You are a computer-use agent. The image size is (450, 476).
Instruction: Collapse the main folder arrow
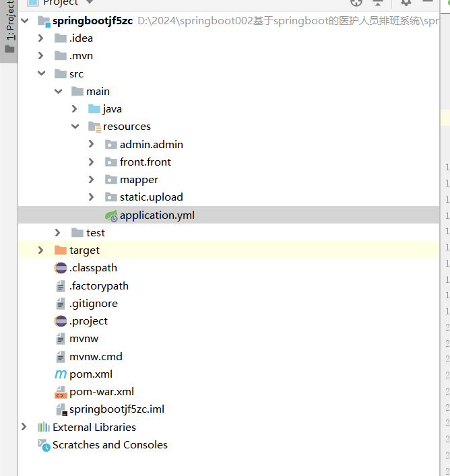click(x=59, y=91)
